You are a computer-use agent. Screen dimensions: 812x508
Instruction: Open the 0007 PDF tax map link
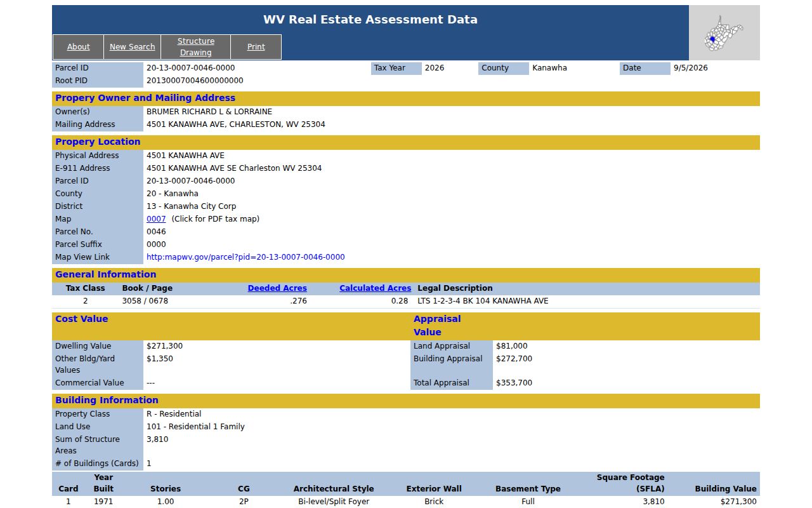[x=156, y=219]
